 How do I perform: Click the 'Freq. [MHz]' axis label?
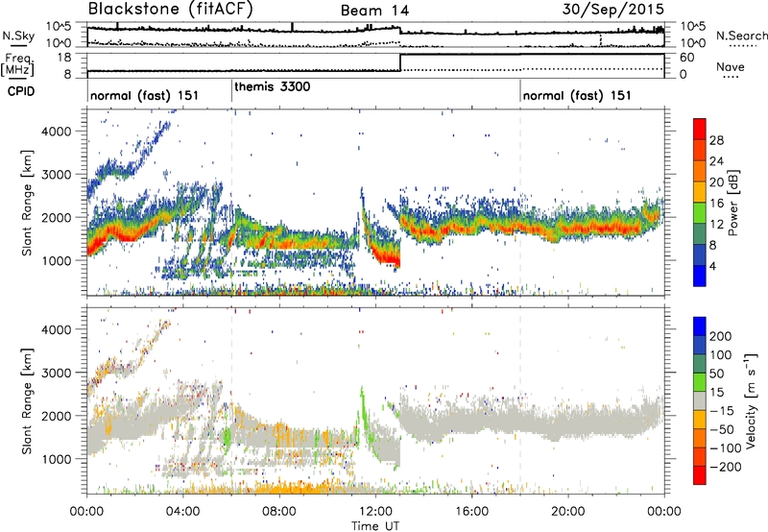point(18,65)
